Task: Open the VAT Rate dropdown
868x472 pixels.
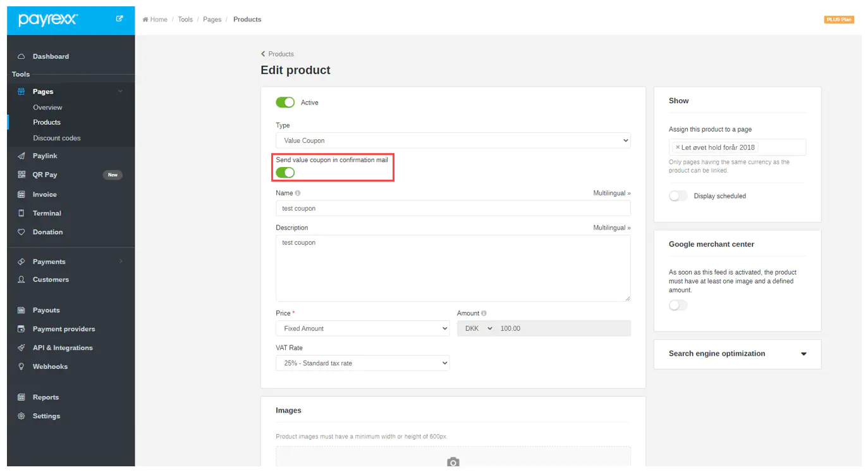Action: pos(362,363)
